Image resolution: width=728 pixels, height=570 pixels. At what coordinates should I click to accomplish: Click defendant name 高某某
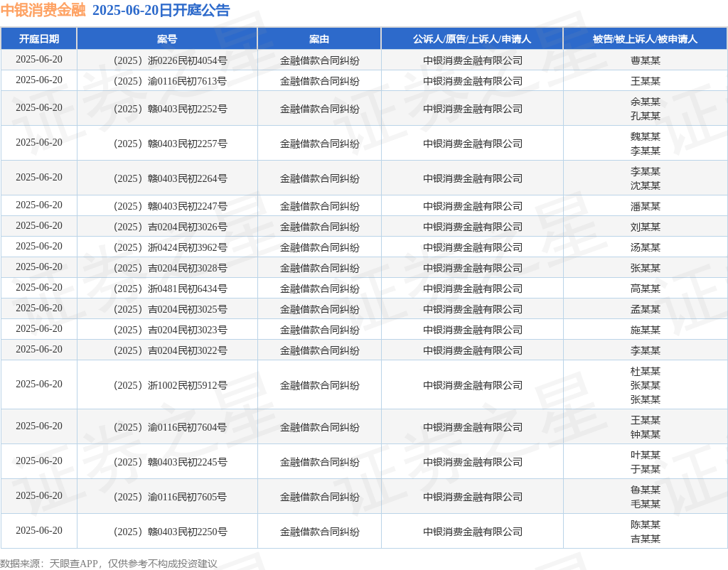tap(646, 289)
